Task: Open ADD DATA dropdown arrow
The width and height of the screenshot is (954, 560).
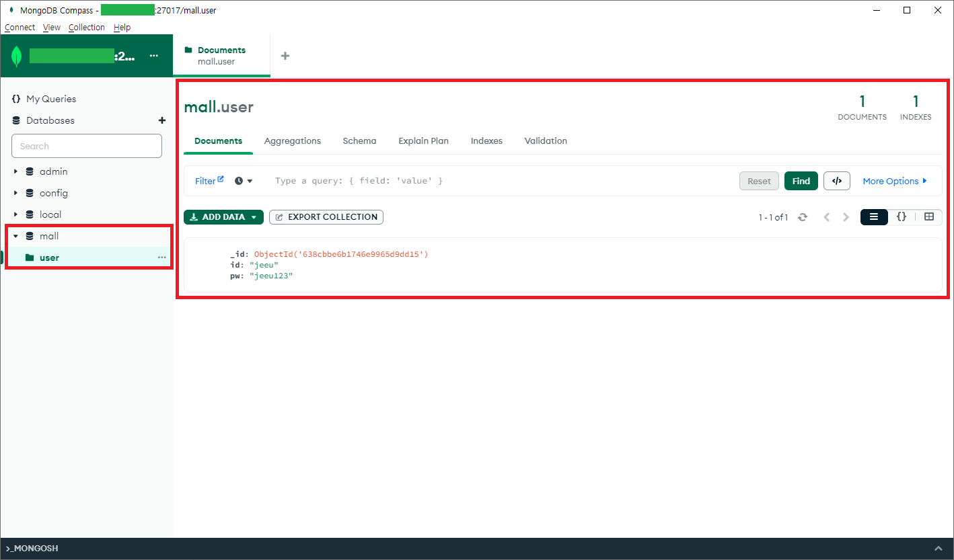Action: [x=254, y=217]
